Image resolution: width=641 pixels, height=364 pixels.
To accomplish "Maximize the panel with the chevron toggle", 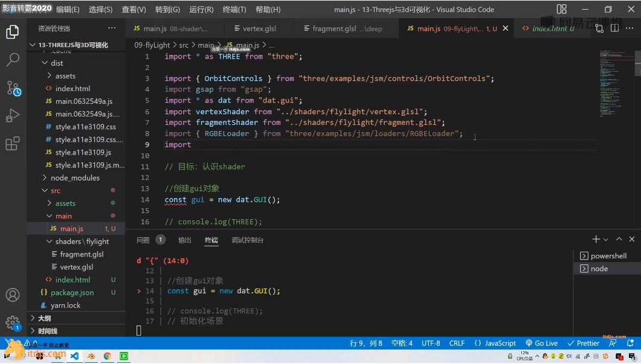I will [x=619, y=239].
